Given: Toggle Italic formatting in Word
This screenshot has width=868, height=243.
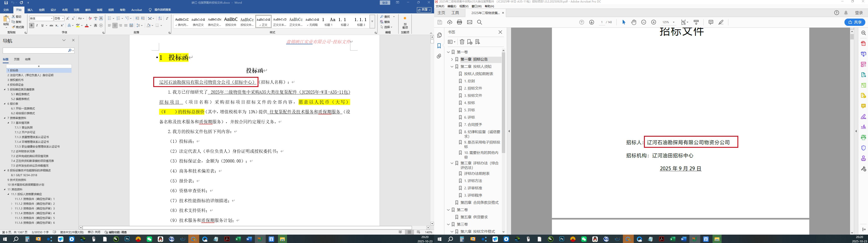Looking at the screenshot, I should [x=37, y=25].
